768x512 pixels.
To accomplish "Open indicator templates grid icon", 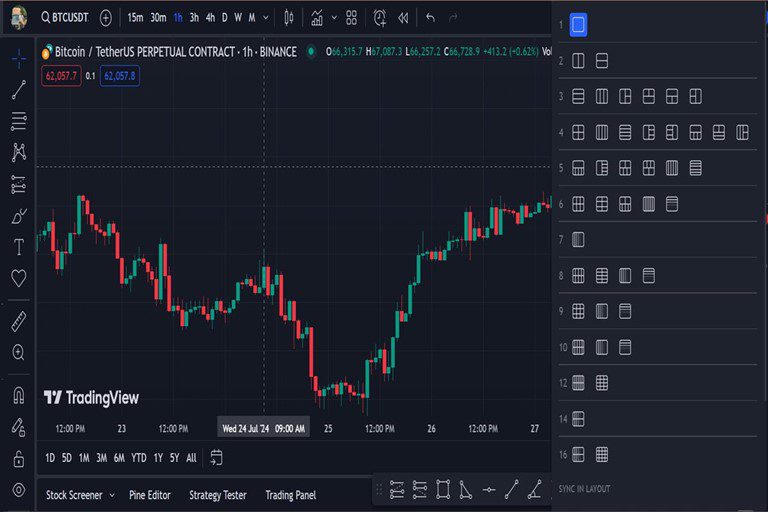I will pos(351,18).
